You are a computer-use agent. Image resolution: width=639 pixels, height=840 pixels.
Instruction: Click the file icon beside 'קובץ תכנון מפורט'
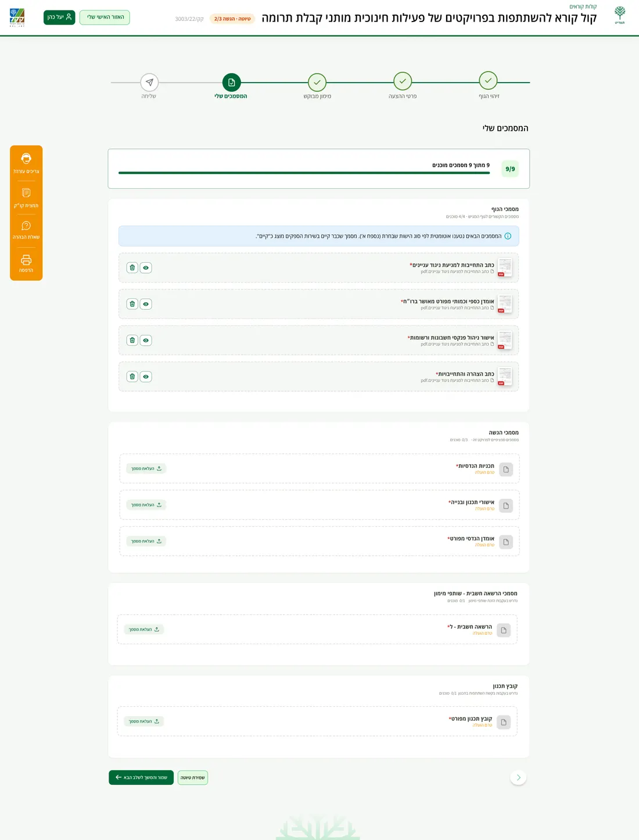(504, 722)
